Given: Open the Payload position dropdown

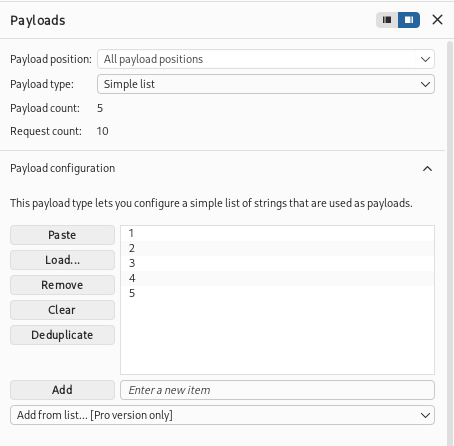Looking at the screenshot, I should tap(266, 59).
